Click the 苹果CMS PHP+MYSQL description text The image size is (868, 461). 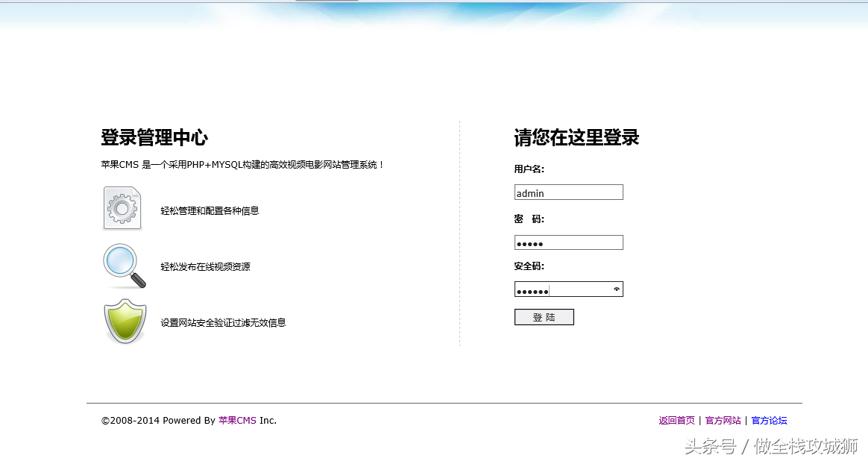242,164
